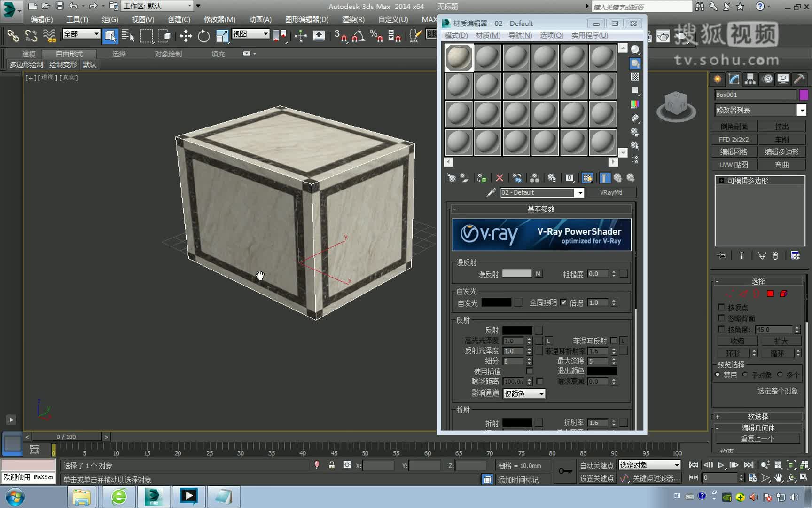Activate the Select and Rotate tool

[203, 36]
